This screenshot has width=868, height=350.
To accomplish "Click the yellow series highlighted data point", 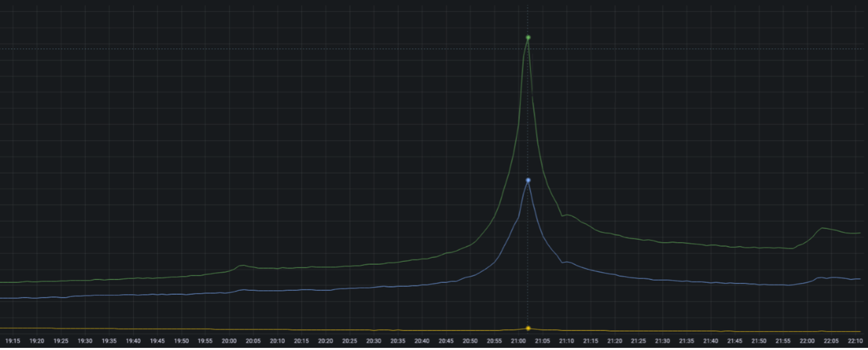I will (528, 328).
